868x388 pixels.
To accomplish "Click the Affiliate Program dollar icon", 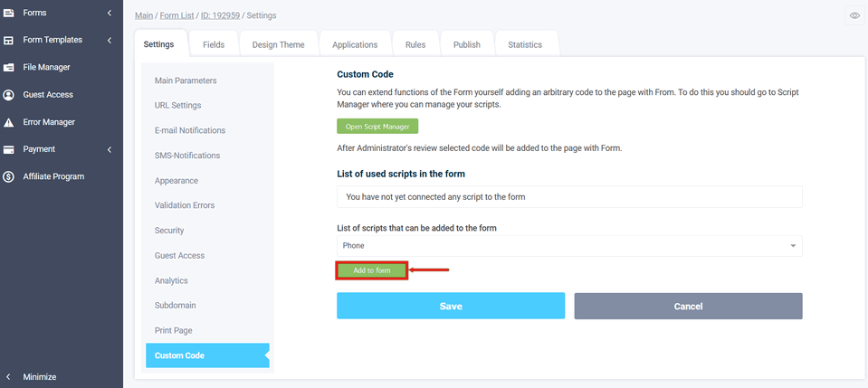I will pyautogui.click(x=8, y=177).
